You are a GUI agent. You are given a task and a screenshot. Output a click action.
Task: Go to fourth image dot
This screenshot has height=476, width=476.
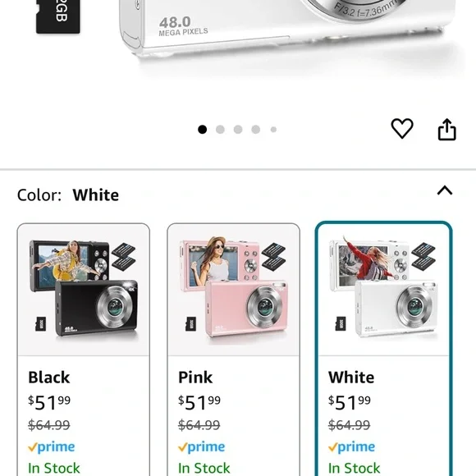pos(256,130)
